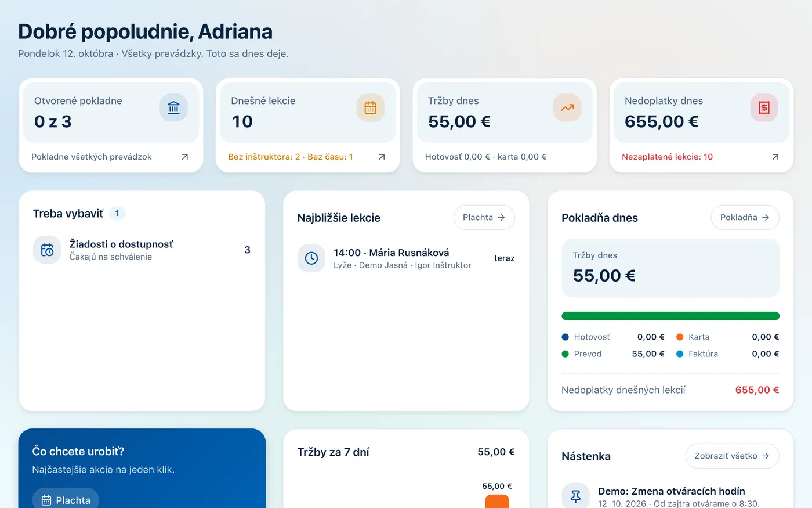Click the orange Karta legend dot
This screenshot has height=508, width=812.
point(680,337)
